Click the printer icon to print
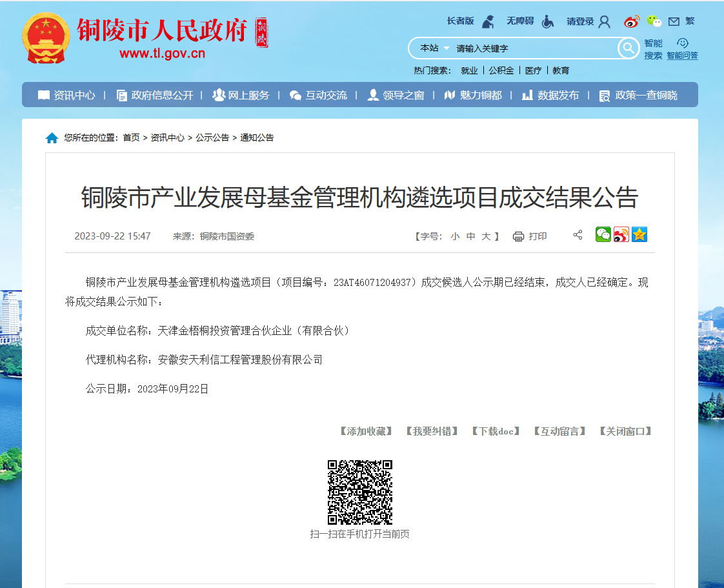This screenshot has height=588, width=724. (518, 236)
